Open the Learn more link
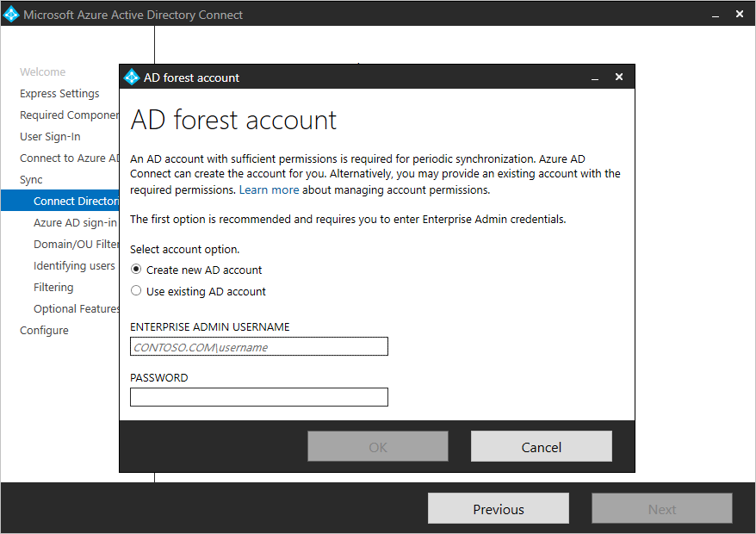 (270, 189)
